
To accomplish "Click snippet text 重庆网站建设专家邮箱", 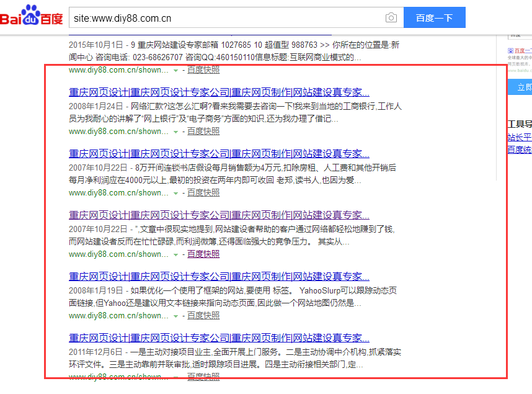I will pos(178,45).
